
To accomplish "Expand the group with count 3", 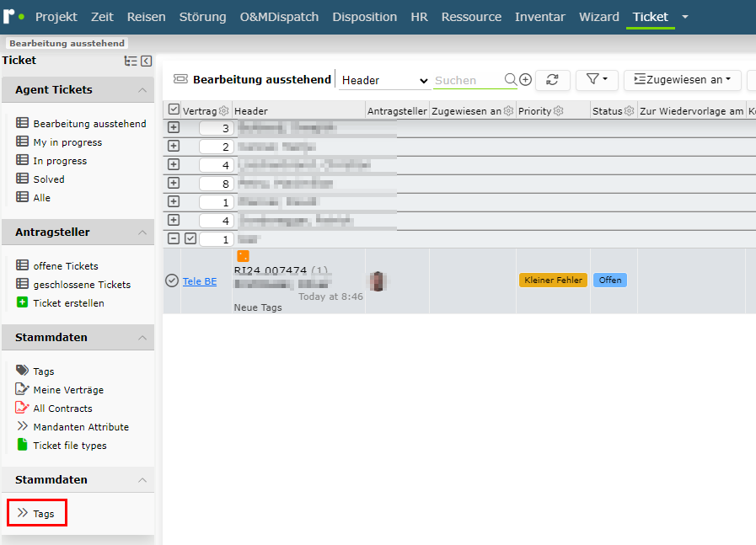I will 174,127.
